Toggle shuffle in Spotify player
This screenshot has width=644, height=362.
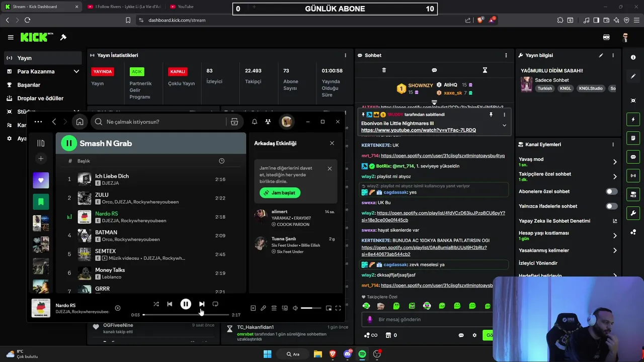[156, 304]
